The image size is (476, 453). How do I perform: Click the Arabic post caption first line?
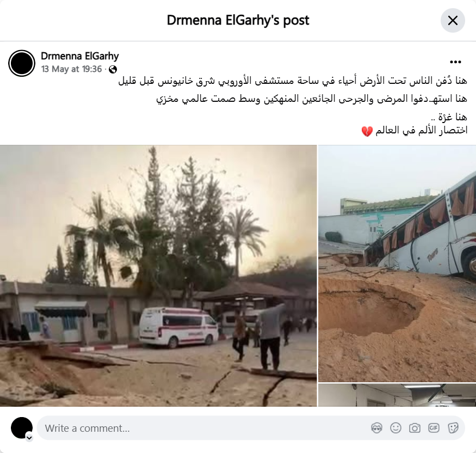(293, 81)
